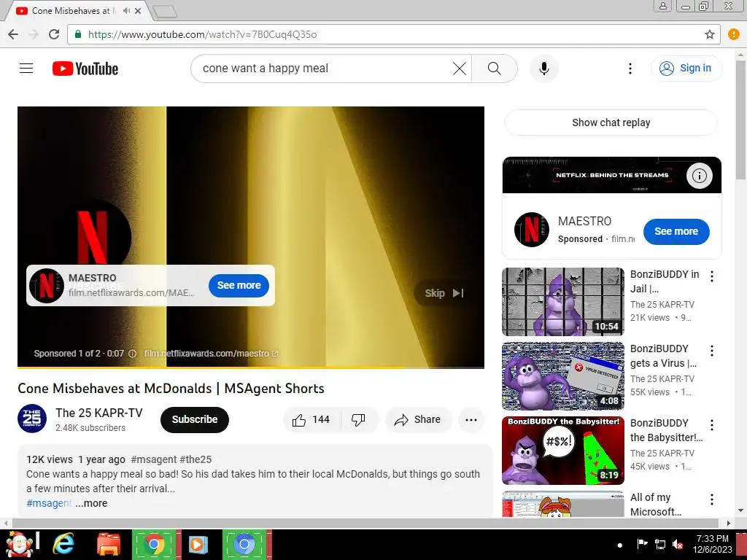Show chat replay
747x560 pixels.
(611, 122)
